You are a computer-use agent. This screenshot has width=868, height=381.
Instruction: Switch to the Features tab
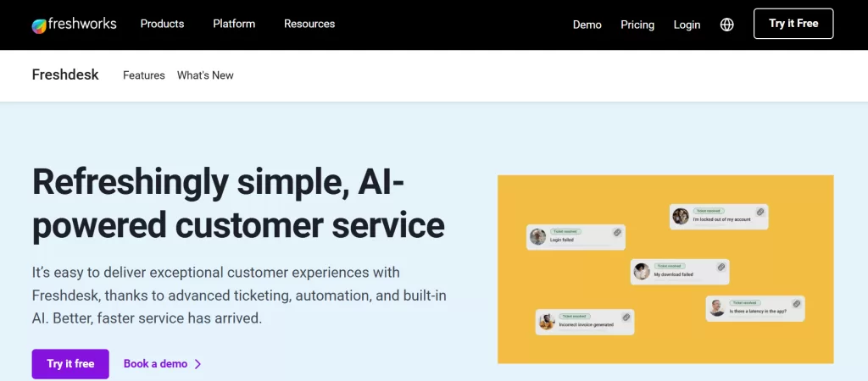click(x=144, y=75)
